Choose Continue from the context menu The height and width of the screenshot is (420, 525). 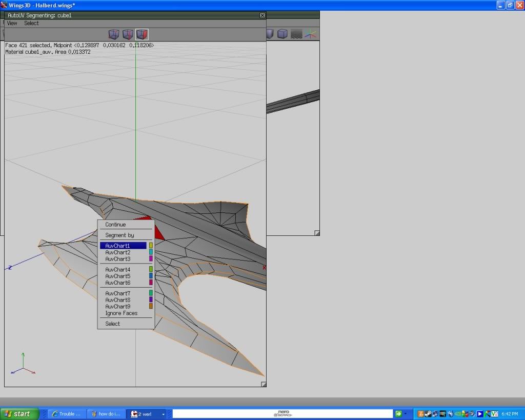(115, 225)
